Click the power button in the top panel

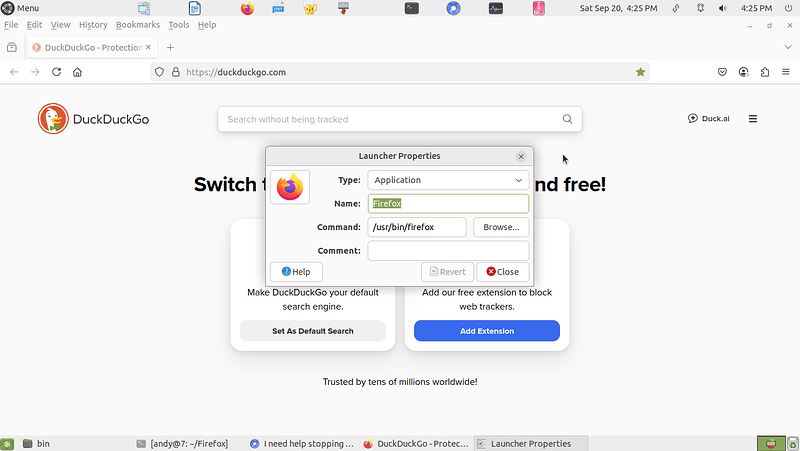point(788,8)
